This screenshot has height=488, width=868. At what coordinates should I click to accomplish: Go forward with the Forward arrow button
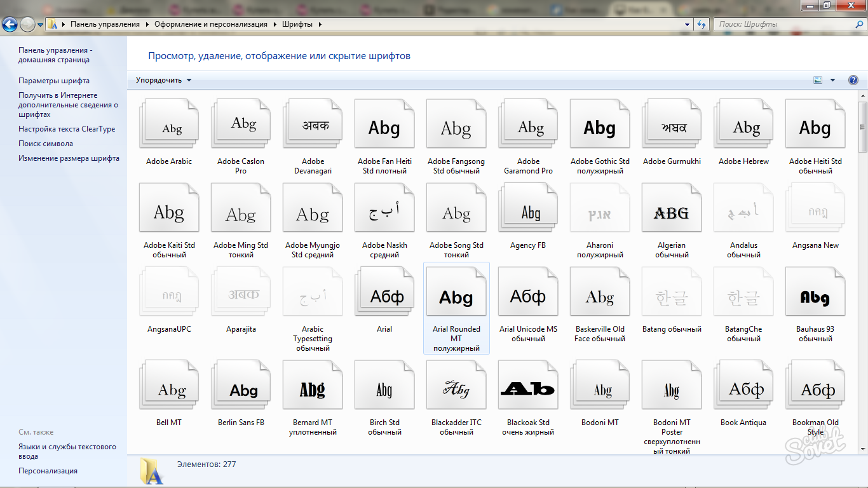pyautogui.click(x=27, y=24)
